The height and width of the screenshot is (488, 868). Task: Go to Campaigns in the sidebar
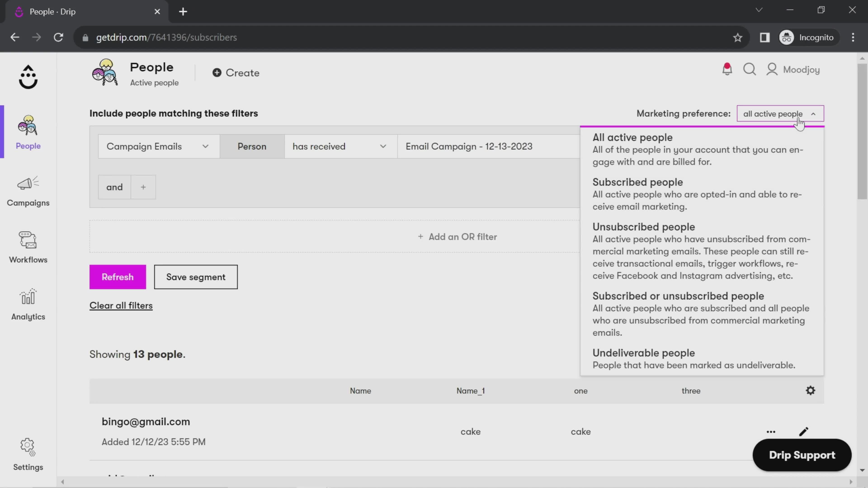point(28,191)
